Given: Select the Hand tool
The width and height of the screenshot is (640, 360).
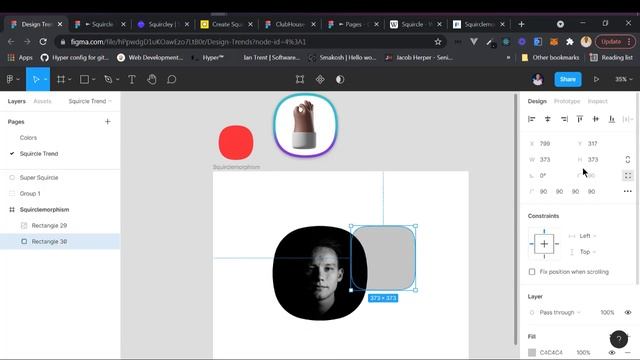Looking at the screenshot, I should point(152,79).
